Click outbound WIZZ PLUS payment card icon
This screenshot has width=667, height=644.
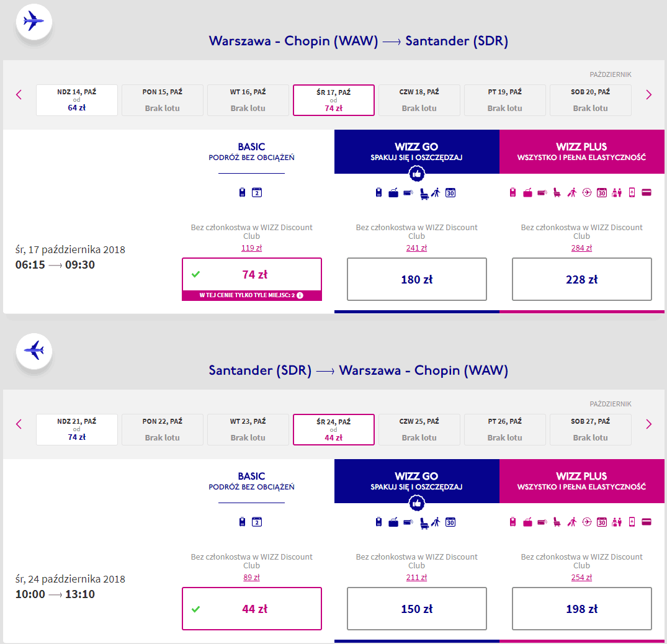(x=646, y=193)
